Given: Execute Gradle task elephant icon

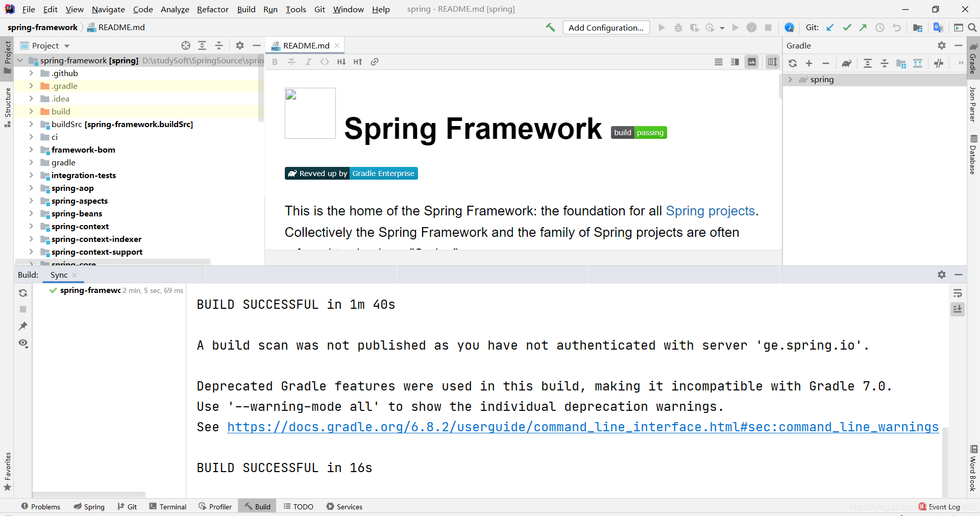Looking at the screenshot, I should 847,63.
